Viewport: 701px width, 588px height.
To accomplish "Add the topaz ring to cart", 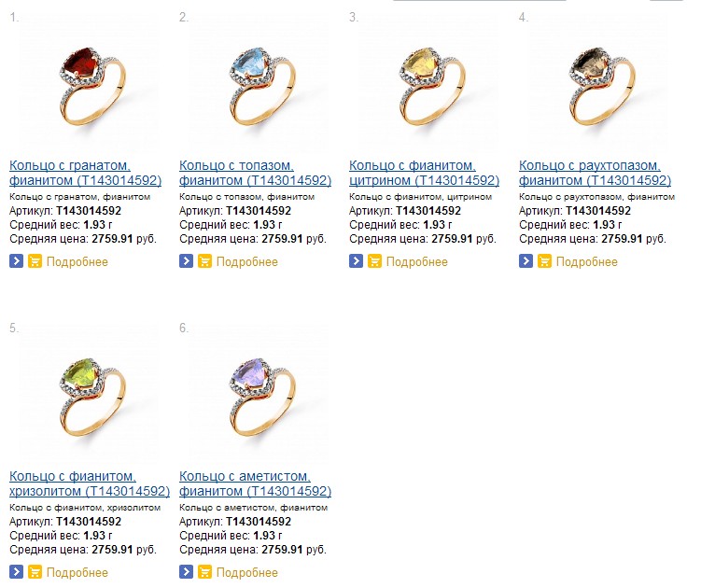I will [x=204, y=261].
